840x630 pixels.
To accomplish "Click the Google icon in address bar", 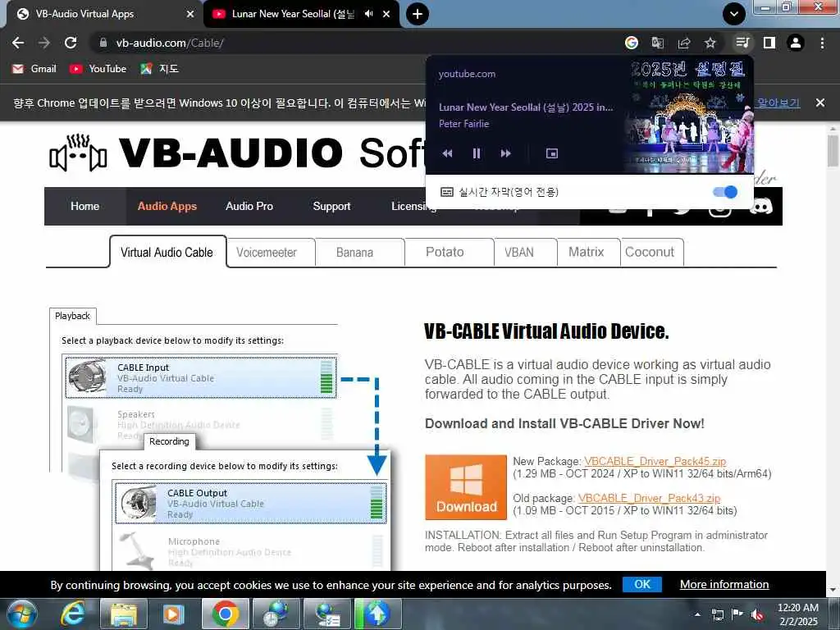I will (x=632, y=43).
